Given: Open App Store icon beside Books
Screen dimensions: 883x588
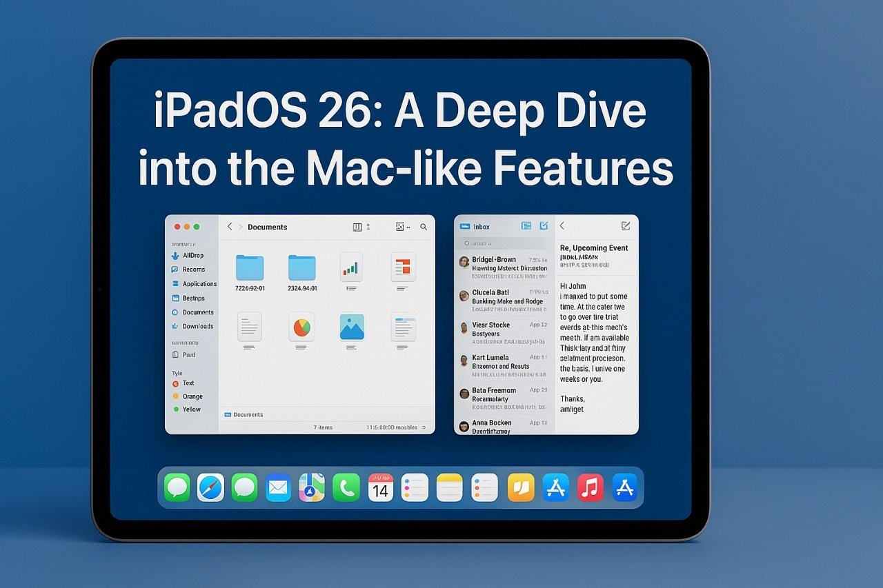Looking at the screenshot, I should [555, 487].
